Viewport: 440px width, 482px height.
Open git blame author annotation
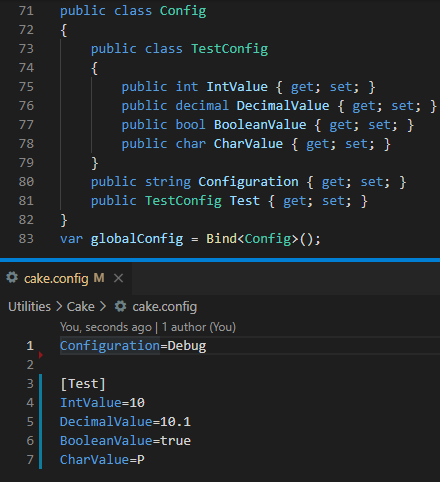tap(148, 327)
